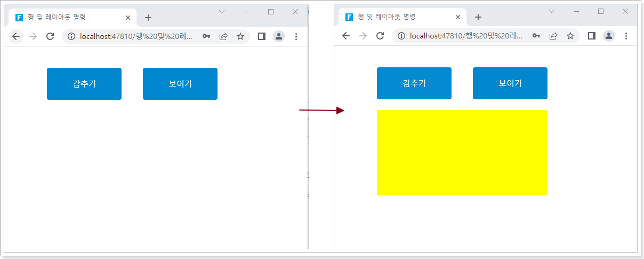Toggle the side panel in the right window

coord(591,36)
